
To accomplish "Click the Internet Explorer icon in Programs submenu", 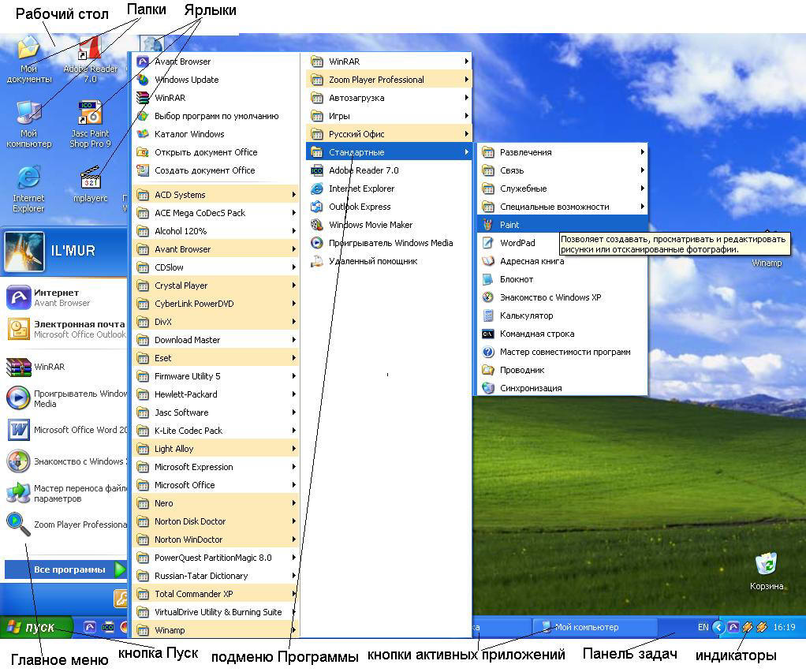I will pyautogui.click(x=317, y=189).
